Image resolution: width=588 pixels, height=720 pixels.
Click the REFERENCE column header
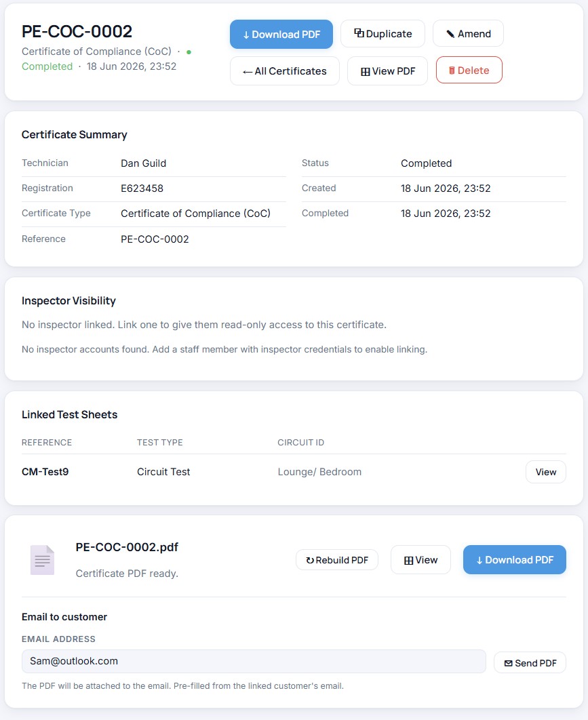click(47, 442)
